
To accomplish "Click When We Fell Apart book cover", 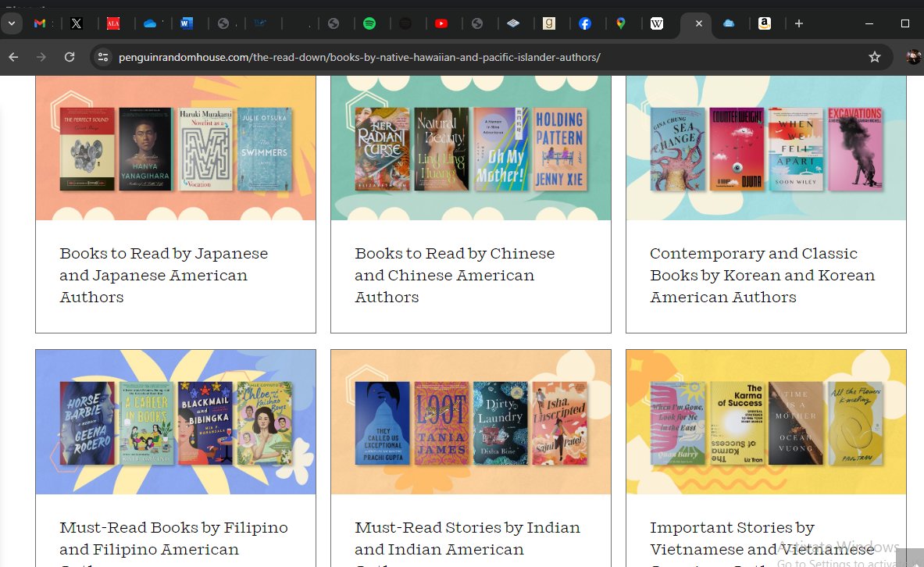I will coord(796,148).
